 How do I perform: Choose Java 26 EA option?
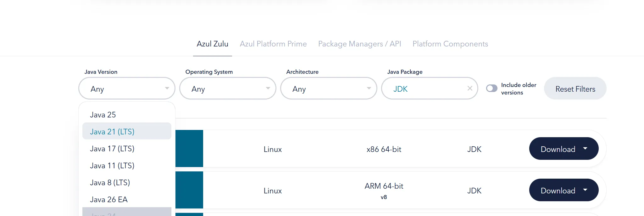click(x=109, y=200)
